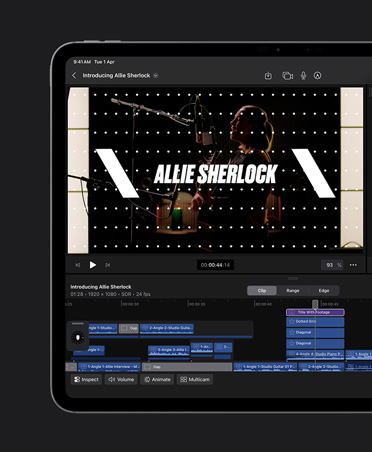
Task: Jump to the next edit point
Action: coord(107,265)
